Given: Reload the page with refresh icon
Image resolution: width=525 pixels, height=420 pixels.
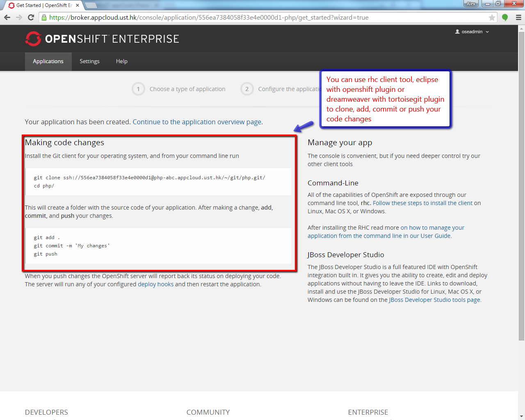Looking at the screenshot, I should 31,17.
